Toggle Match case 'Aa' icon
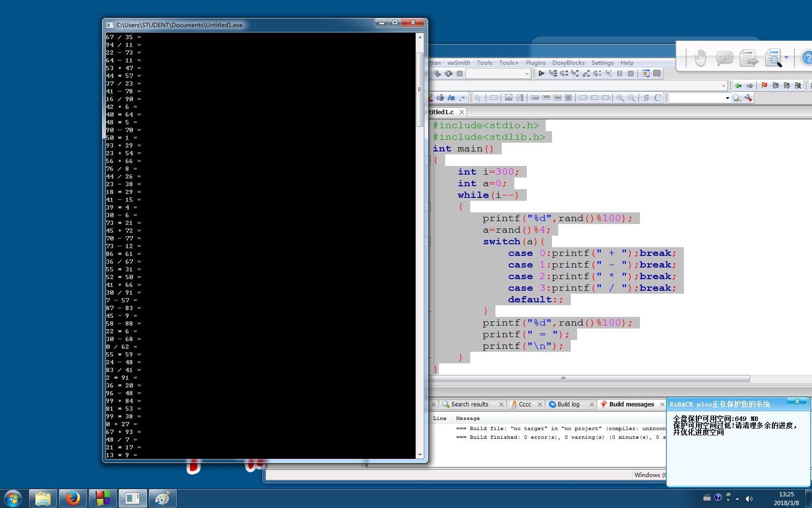Viewport: 812px width, 508px height. (451, 98)
